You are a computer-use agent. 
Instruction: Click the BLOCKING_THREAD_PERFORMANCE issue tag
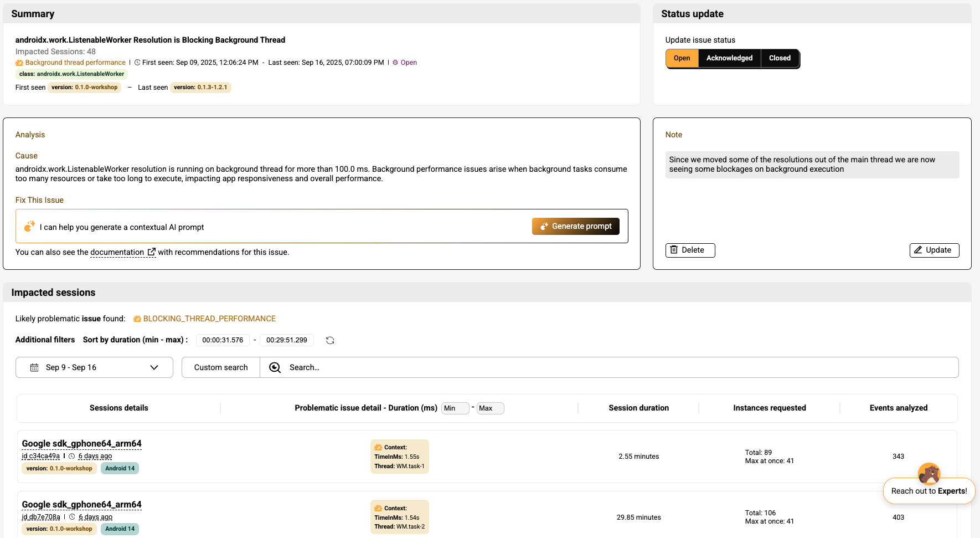point(209,319)
